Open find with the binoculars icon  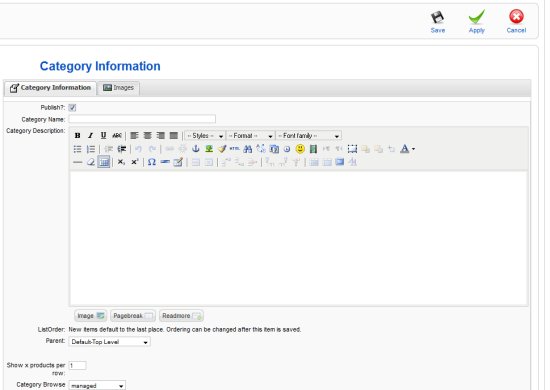(x=248, y=149)
